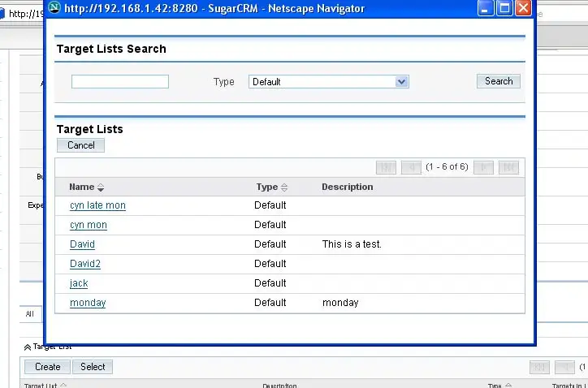Click the Select button in background window

click(x=93, y=367)
